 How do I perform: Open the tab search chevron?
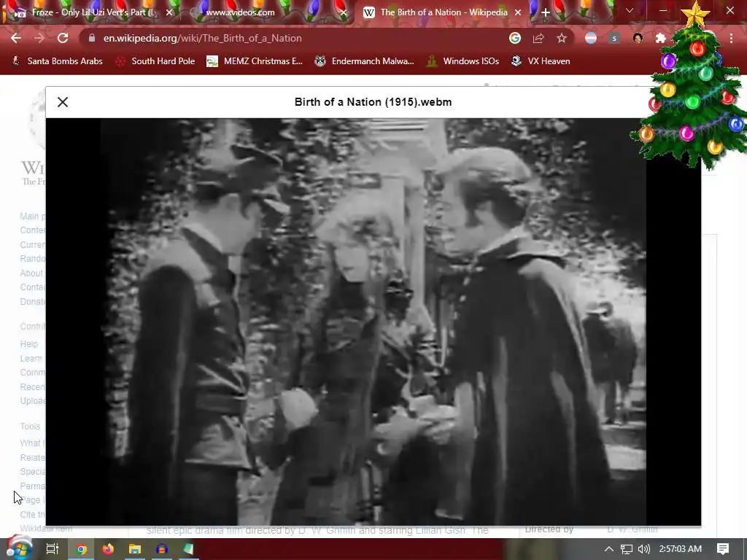pyautogui.click(x=630, y=10)
